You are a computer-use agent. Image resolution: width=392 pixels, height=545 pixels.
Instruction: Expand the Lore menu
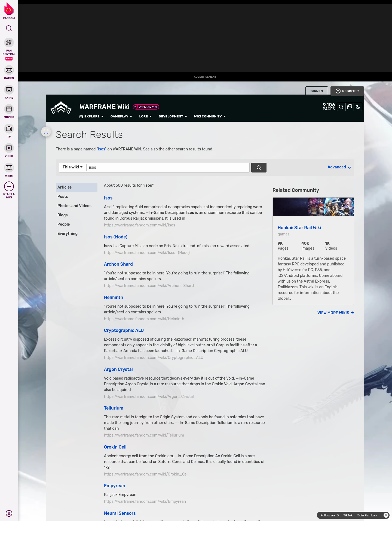point(145,116)
